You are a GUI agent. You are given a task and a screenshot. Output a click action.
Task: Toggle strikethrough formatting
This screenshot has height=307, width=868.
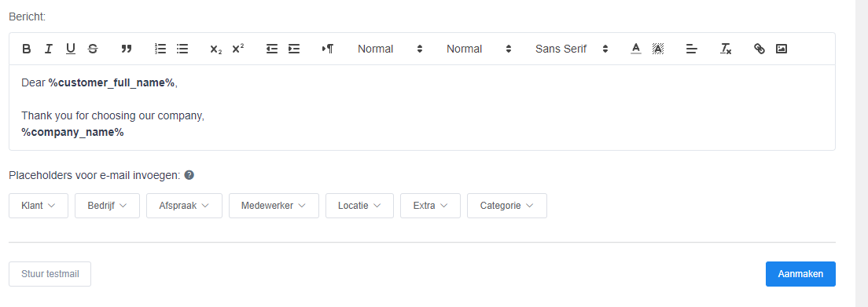point(93,49)
